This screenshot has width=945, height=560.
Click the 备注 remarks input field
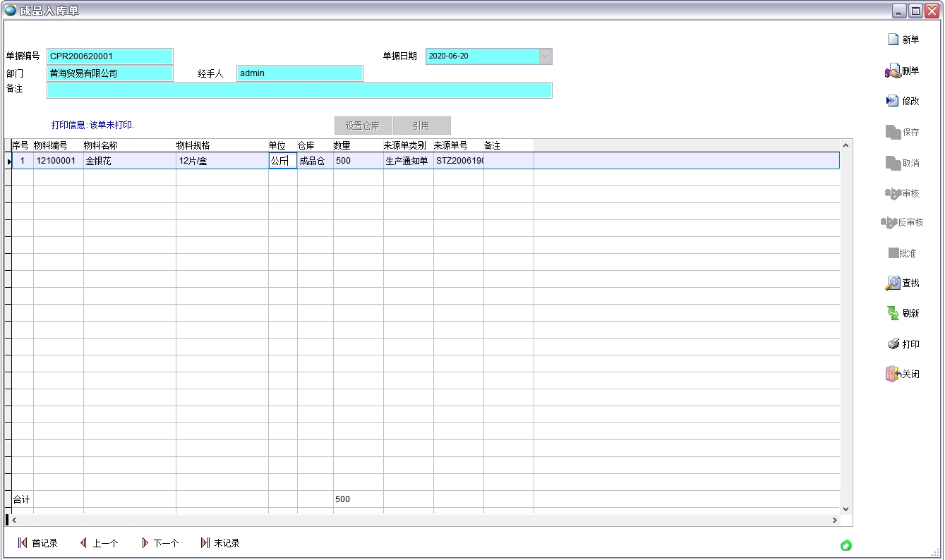(299, 90)
